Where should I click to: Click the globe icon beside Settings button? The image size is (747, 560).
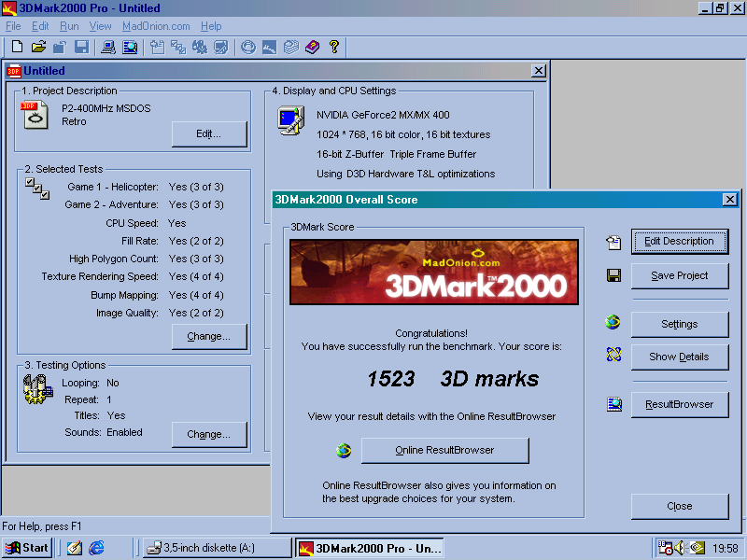point(613,322)
